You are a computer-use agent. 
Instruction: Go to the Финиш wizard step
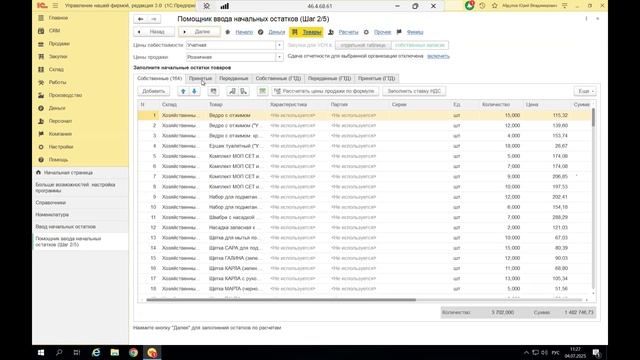pyautogui.click(x=415, y=32)
